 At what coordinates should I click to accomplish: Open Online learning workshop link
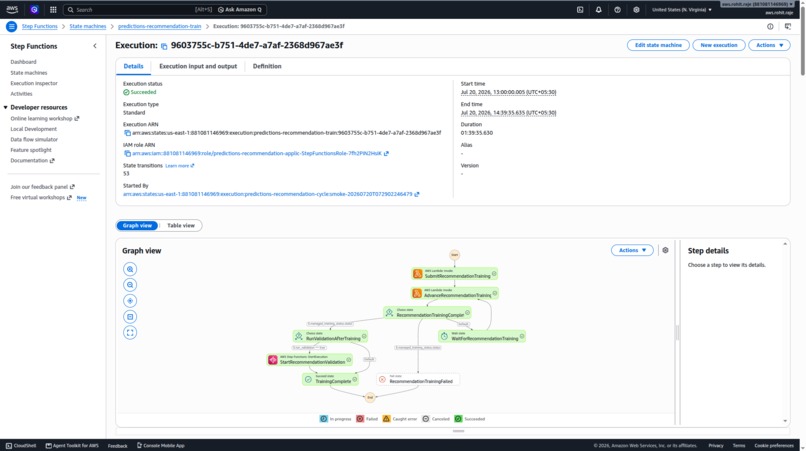(x=45, y=118)
